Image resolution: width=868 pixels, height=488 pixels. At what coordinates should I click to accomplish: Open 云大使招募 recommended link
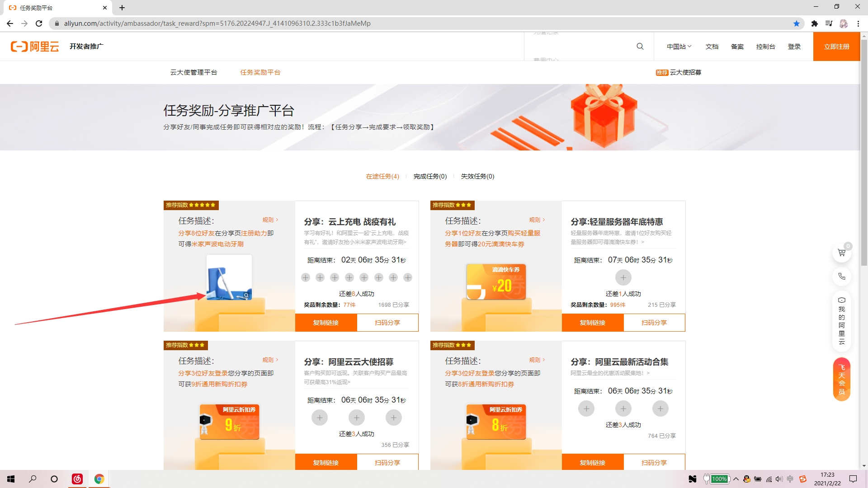tap(679, 72)
